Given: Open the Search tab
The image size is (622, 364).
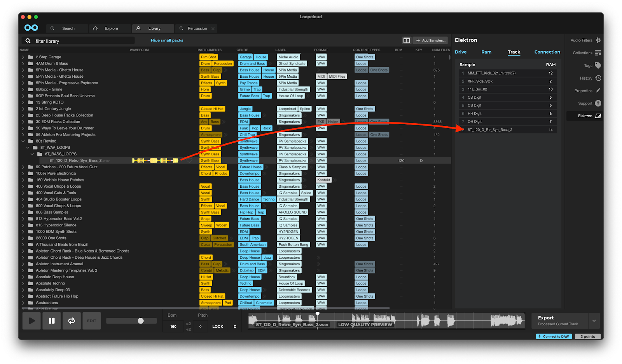Looking at the screenshot, I should click(x=67, y=28).
